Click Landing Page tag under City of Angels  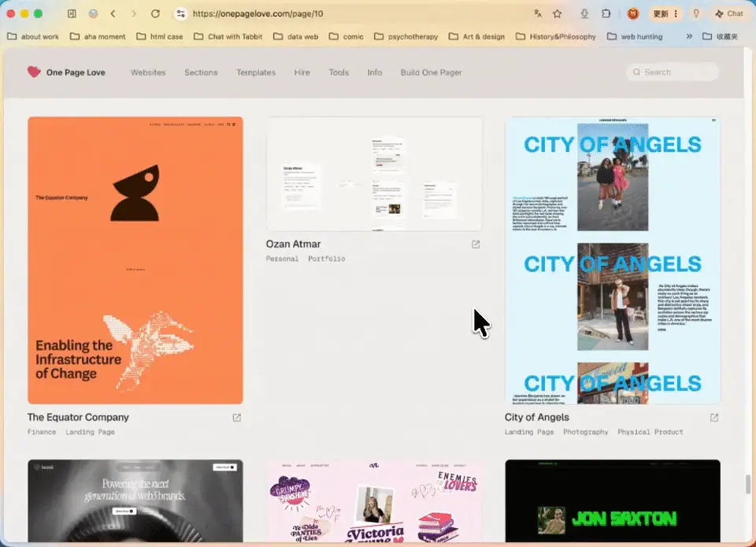[x=529, y=432]
